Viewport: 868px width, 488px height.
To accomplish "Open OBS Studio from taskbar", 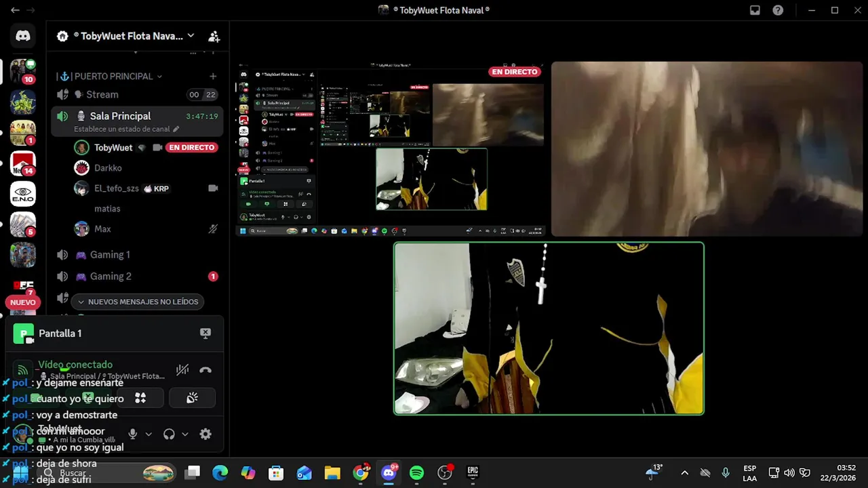I will point(445,472).
